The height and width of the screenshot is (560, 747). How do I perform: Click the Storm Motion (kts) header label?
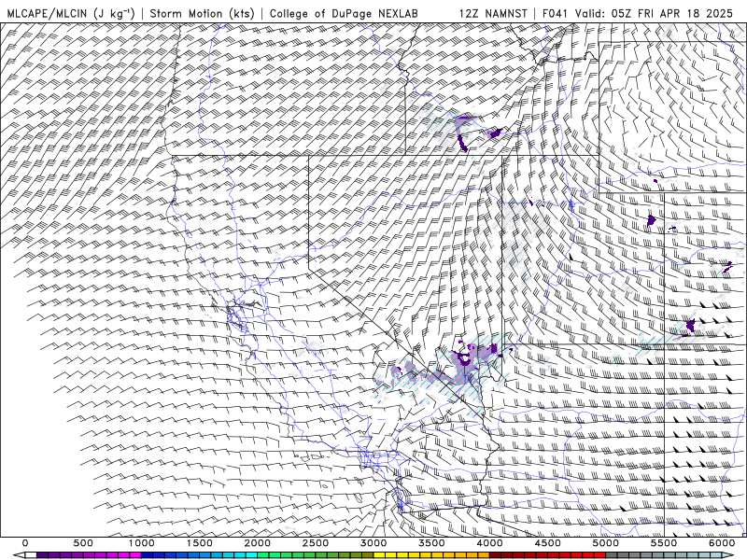tap(203, 13)
